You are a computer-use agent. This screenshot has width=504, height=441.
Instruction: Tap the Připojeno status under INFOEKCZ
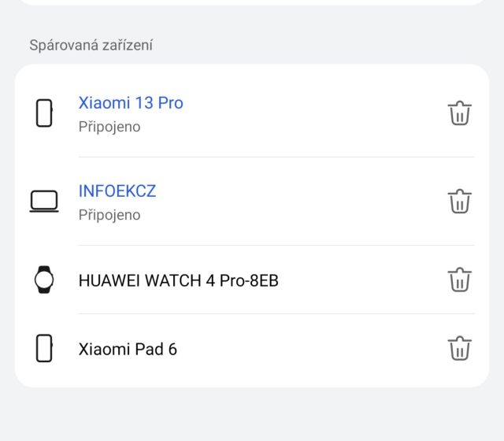coord(109,215)
